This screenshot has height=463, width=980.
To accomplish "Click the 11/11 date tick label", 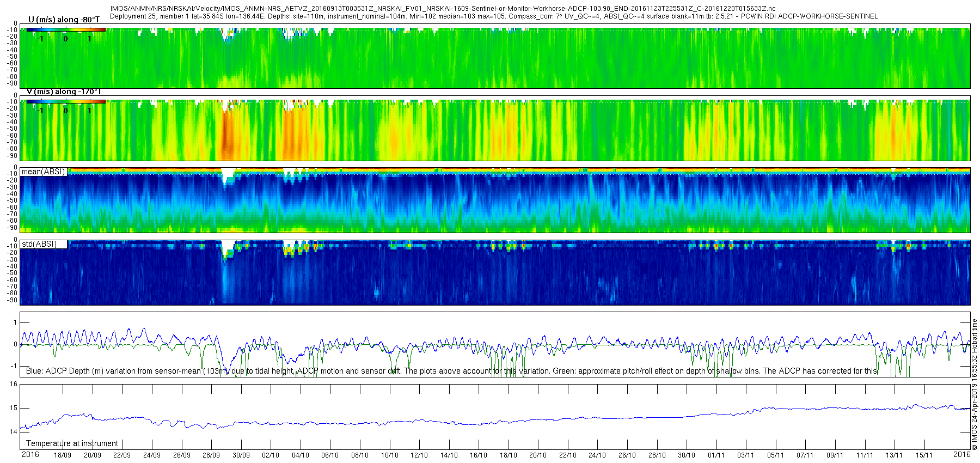I will point(865,455).
